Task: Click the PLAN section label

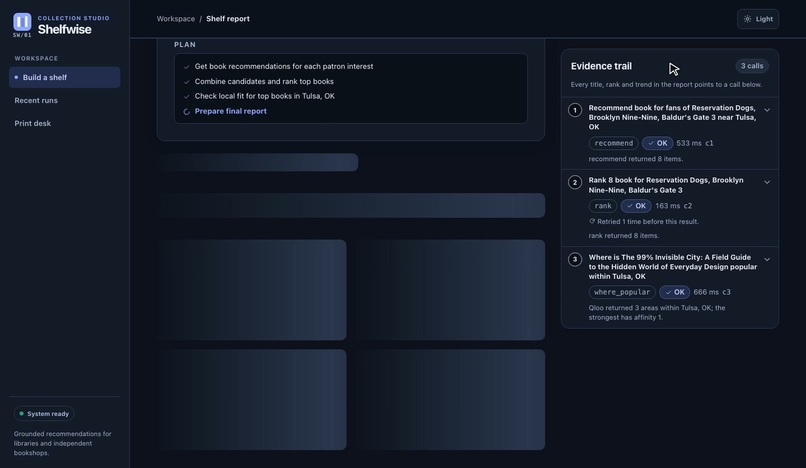Action: [x=185, y=45]
